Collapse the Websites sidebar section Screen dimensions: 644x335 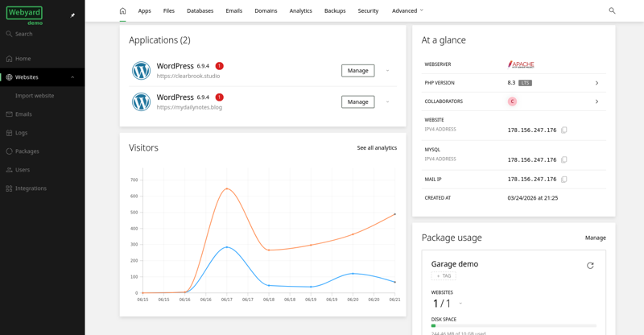(x=72, y=77)
